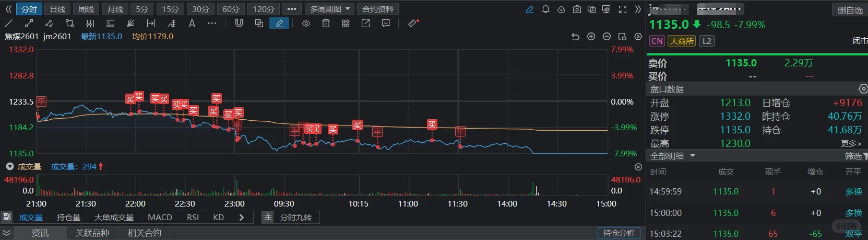Click the 删自选 remove favorite button
The image size is (868, 240).
coord(849,10)
